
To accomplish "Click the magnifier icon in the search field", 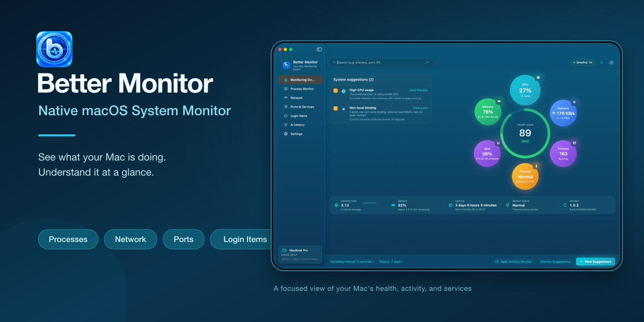I will pos(334,62).
